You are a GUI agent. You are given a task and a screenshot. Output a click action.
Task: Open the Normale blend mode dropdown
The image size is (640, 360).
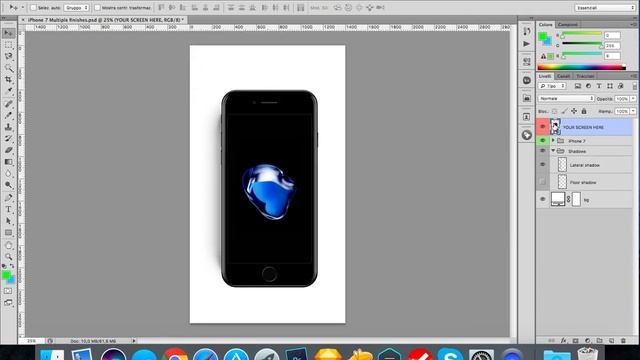pos(566,98)
